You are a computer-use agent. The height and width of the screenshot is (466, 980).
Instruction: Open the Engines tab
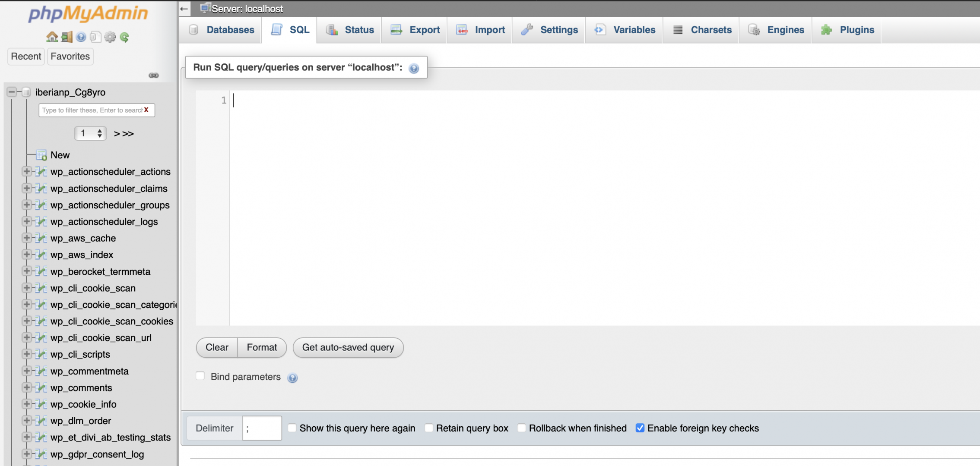(776, 30)
